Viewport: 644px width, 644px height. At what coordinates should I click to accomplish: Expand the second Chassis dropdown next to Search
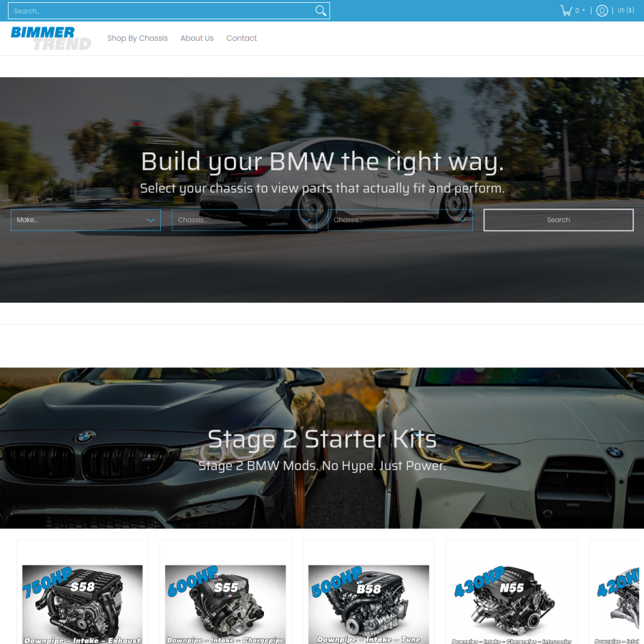(400, 220)
